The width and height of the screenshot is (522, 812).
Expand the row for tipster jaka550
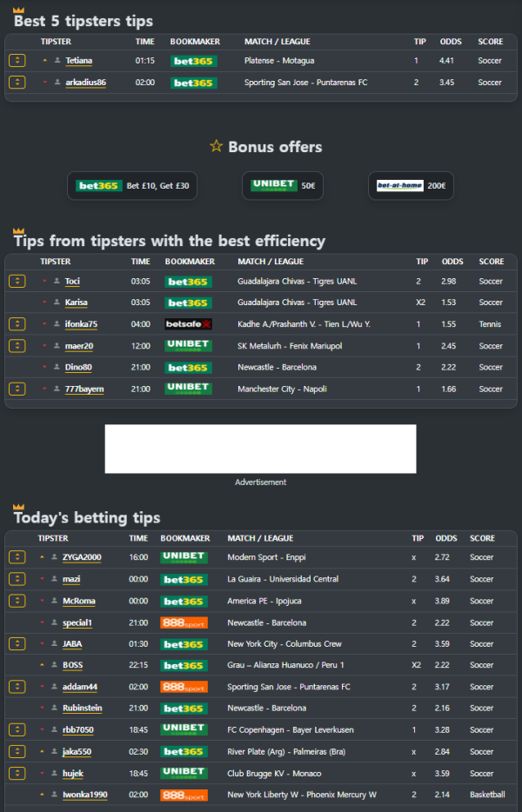click(17, 752)
